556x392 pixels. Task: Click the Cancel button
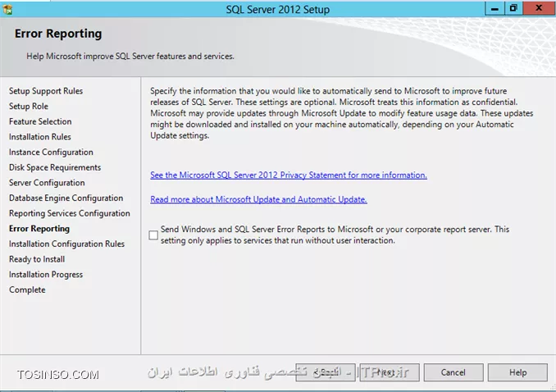pyautogui.click(x=453, y=372)
